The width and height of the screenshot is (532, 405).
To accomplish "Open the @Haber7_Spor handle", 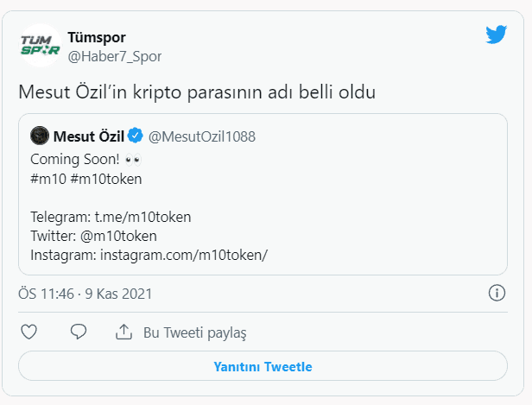I will (x=114, y=56).
